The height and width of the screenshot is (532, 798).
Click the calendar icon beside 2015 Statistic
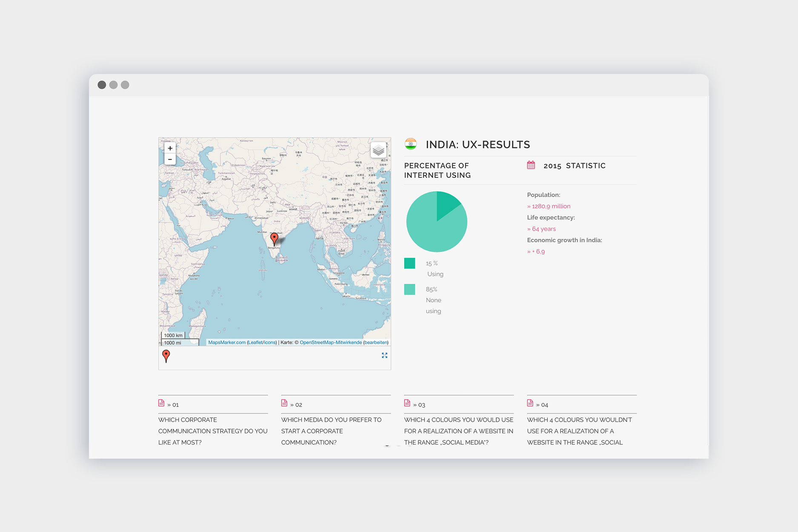click(531, 165)
